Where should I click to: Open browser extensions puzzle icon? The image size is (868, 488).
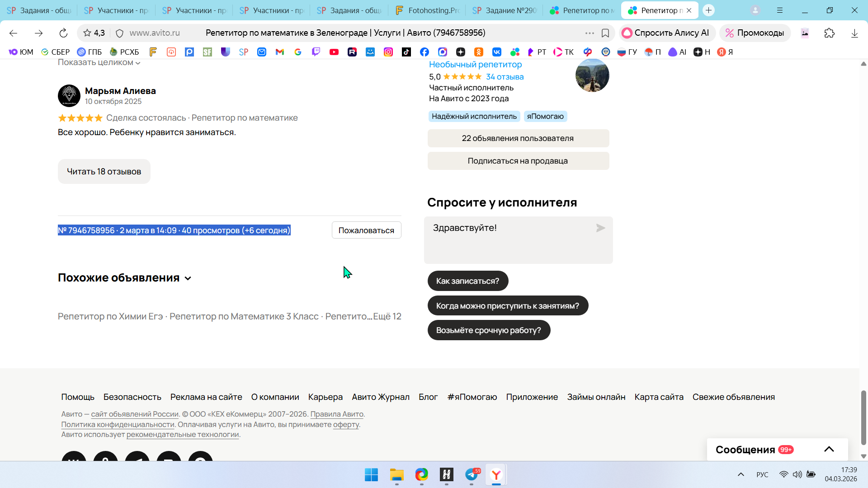click(829, 33)
